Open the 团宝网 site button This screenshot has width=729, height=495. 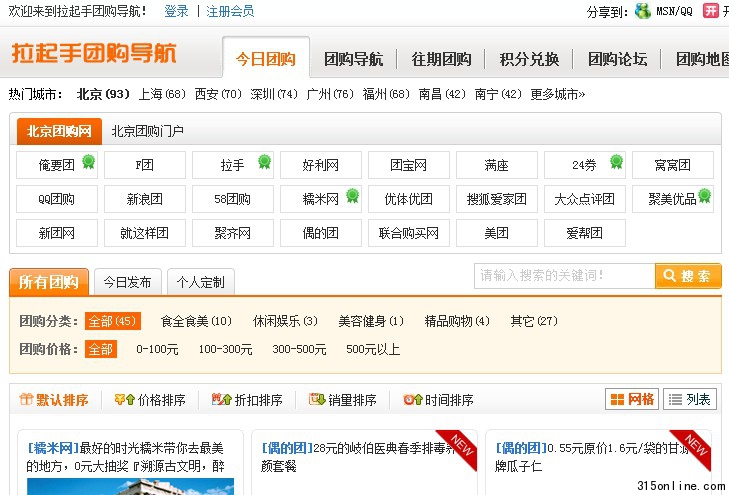coord(409,165)
